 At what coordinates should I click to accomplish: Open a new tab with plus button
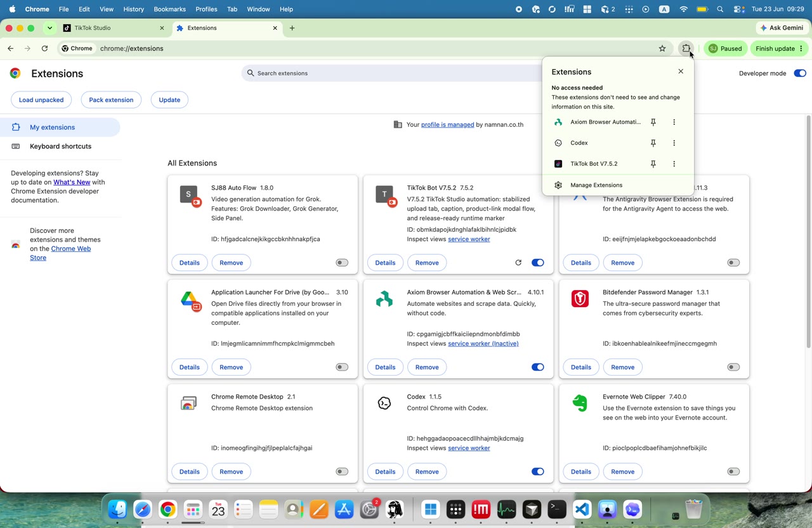292,28
